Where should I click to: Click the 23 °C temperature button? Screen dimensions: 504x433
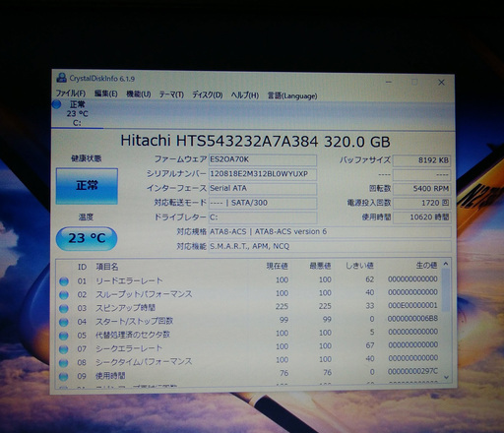pyautogui.click(x=87, y=238)
